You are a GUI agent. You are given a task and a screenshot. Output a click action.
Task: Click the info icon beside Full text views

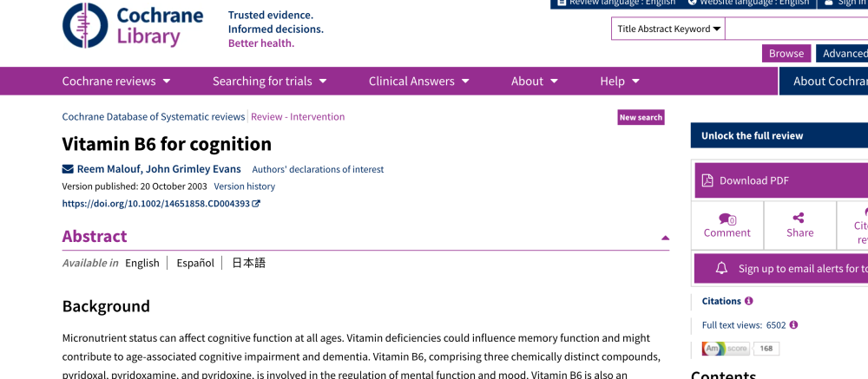tap(793, 324)
